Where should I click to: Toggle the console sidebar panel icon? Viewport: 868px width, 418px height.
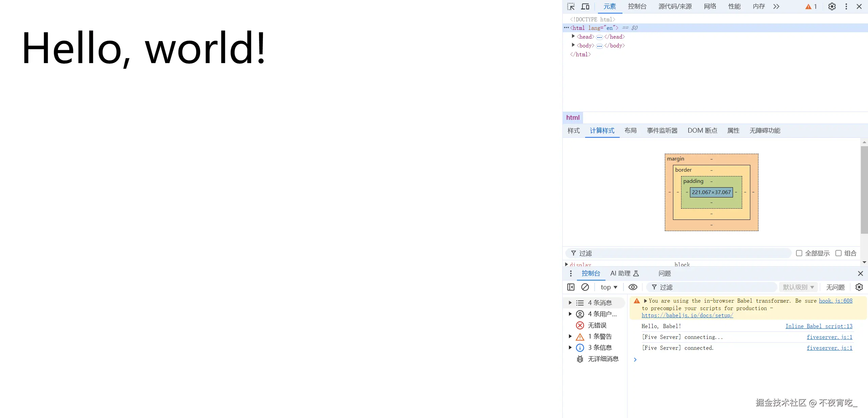click(x=571, y=287)
